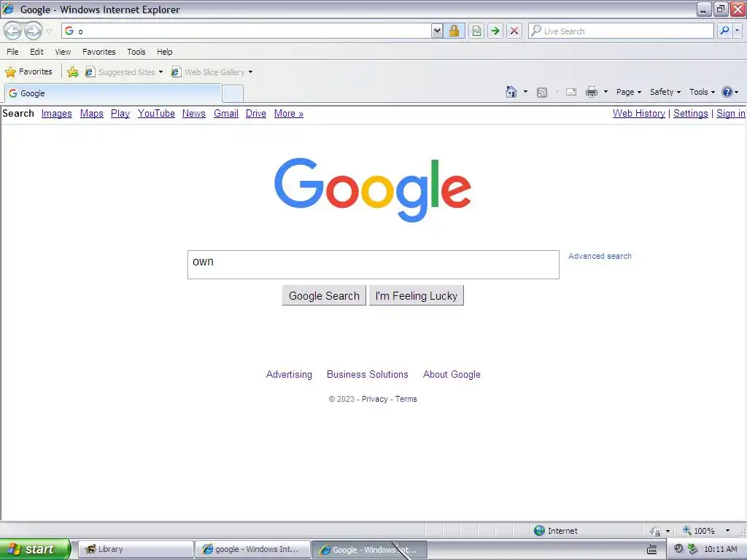Click the green Go arrow button
The image size is (747, 560).
tap(495, 31)
